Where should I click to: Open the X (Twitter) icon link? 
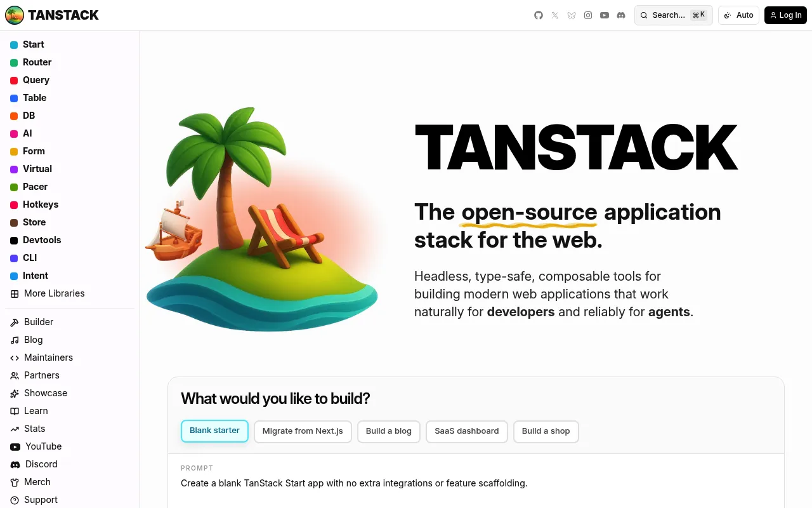pyautogui.click(x=555, y=15)
